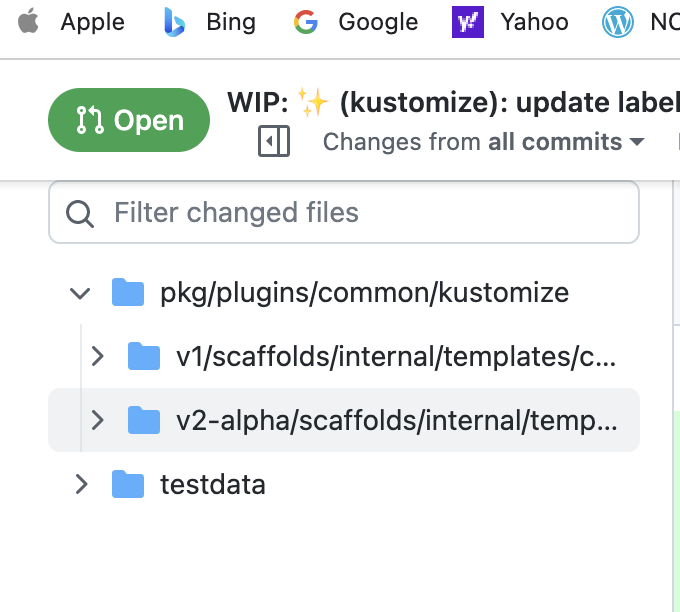
Task: Click the testdata folder label
Action: pos(213,485)
